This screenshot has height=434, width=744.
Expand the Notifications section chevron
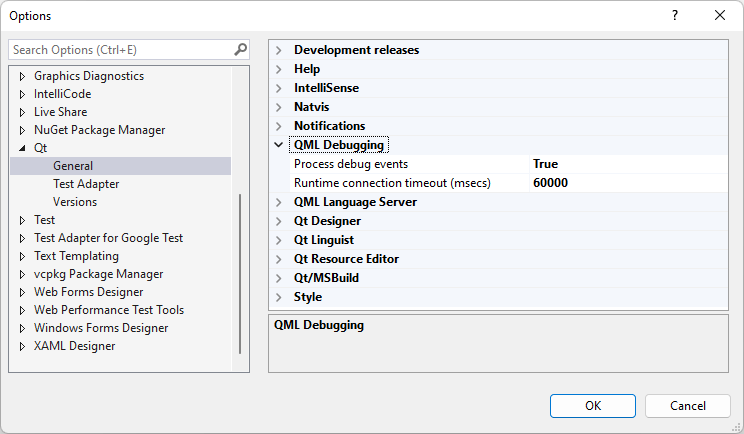click(x=279, y=126)
